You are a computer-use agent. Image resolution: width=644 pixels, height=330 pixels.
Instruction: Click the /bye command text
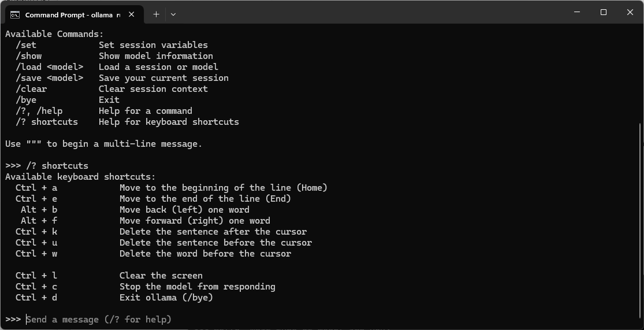(26, 100)
